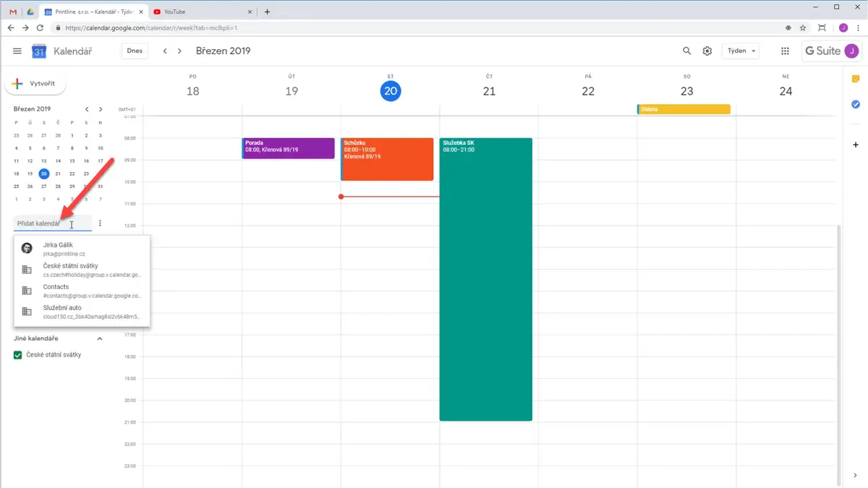Select Služební auto from the suggestion list

tap(82, 312)
